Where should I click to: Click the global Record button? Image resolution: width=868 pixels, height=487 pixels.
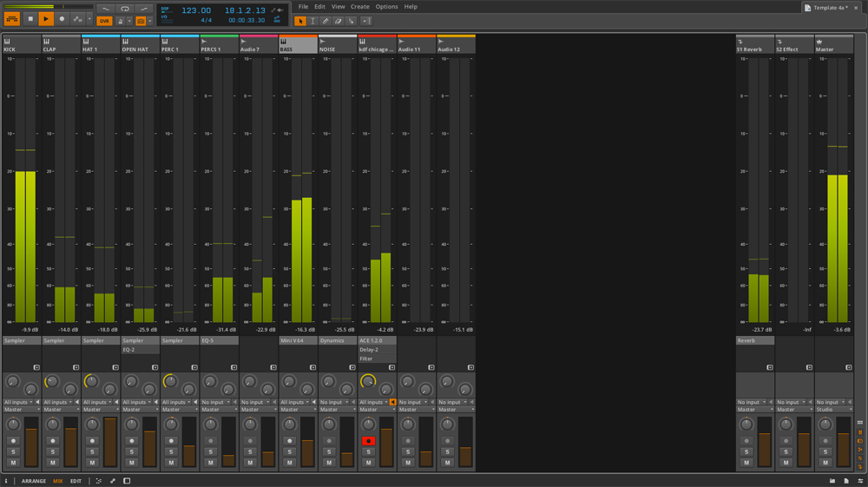pos(62,18)
